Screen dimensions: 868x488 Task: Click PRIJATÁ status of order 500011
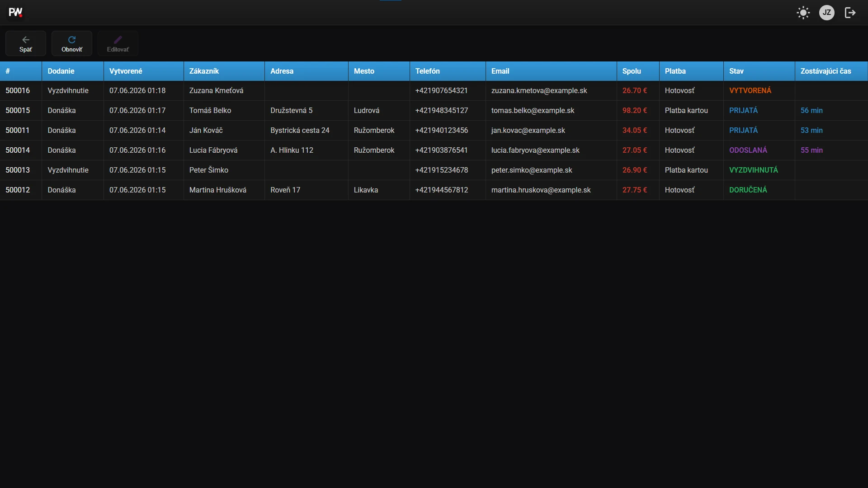744,130
